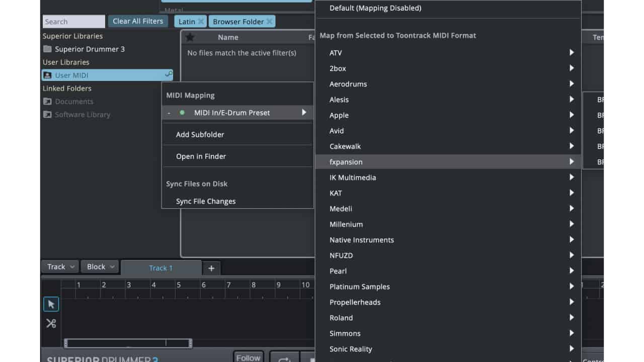The image size is (644, 362).
Task: Open the Simmons mapping submenu
Action: pyautogui.click(x=448, y=333)
